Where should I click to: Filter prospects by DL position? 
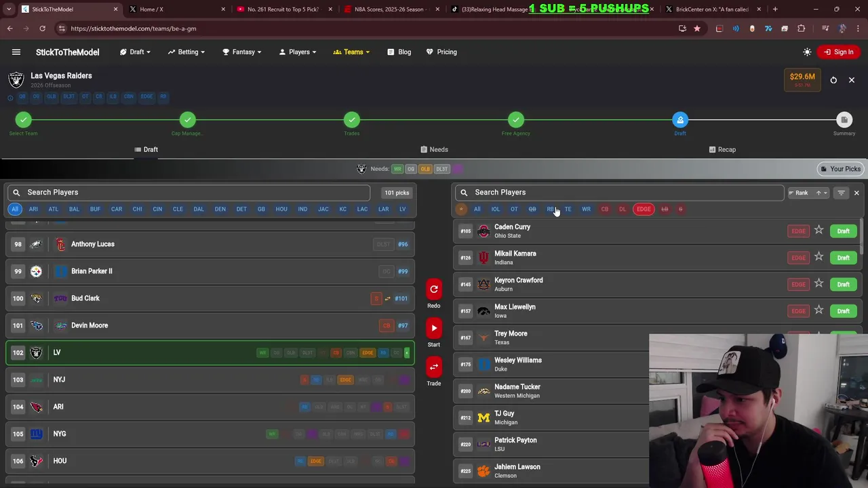(x=622, y=209)
